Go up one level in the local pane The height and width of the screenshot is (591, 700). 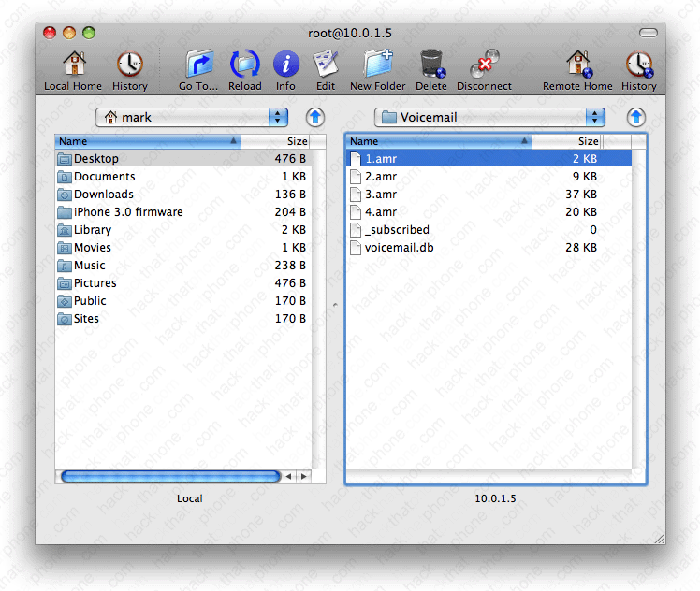click(x=316, y=117)
